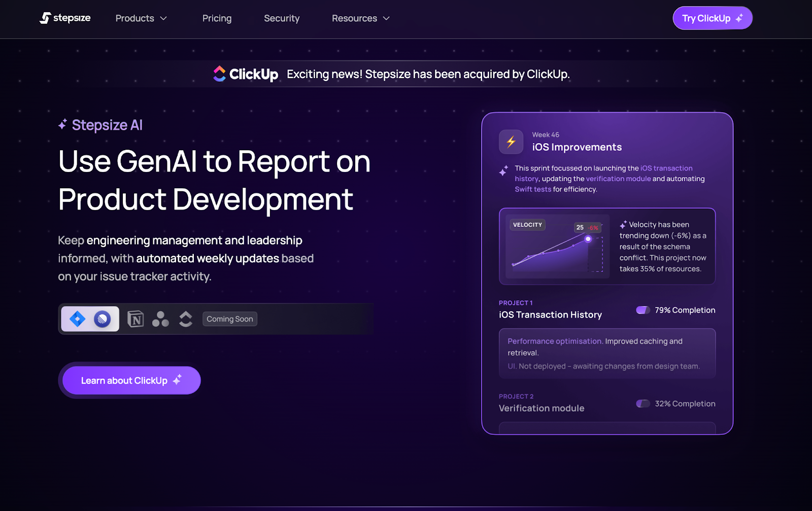Click the 79% Completion progress indicator

[643, 310]
